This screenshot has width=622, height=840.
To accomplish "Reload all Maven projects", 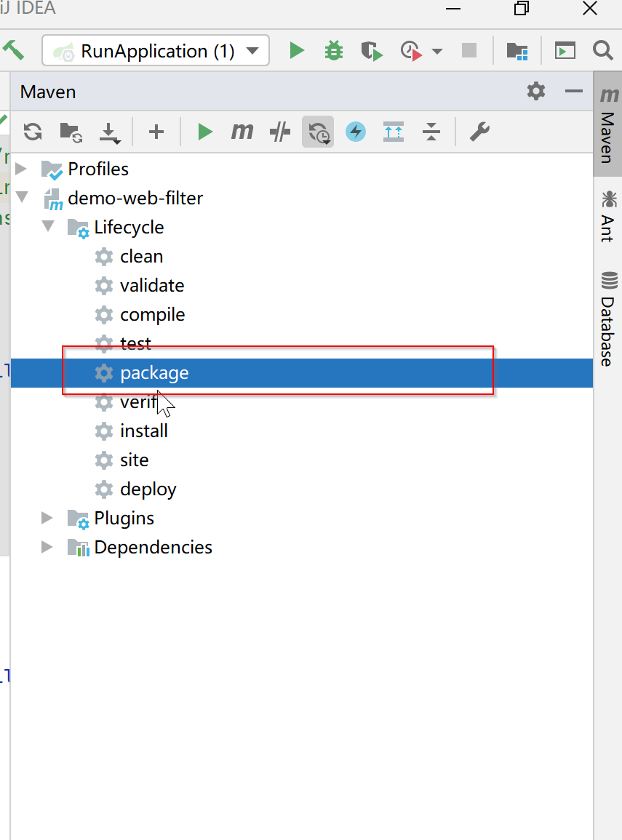I will click(x=33, y=132).
